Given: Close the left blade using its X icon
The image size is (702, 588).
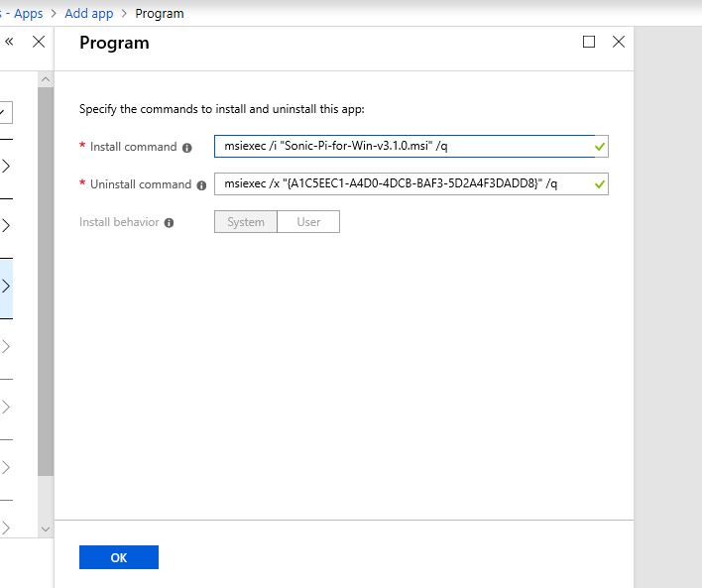Looking at the screenshot, I should (38, 42).
